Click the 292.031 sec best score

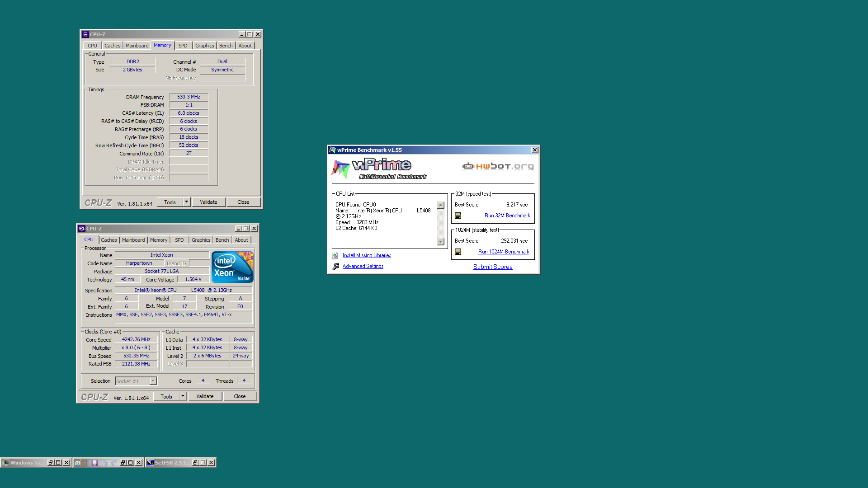pyautogui.click(x=514, y=241)
